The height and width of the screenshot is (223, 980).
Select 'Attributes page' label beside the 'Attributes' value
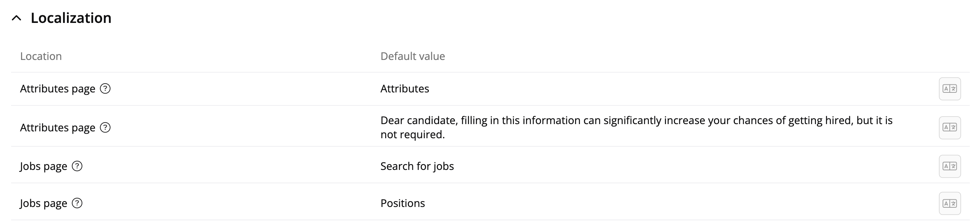pyautogui.click(x=57, y=89)
